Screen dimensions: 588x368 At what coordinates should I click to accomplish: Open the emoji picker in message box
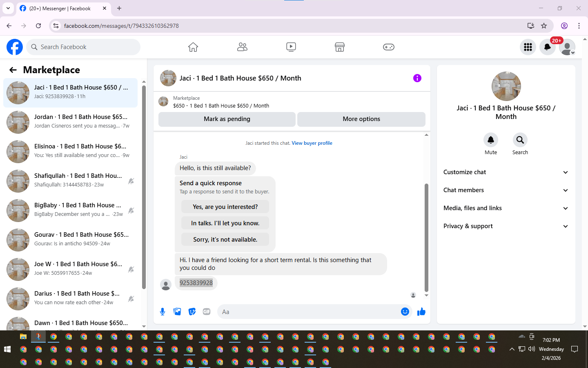pos(405,312)
